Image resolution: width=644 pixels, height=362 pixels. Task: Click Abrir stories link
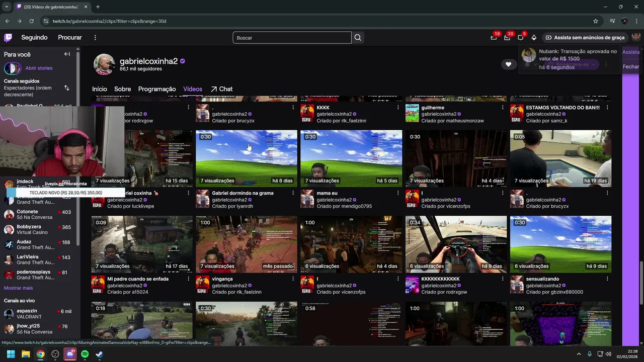pos(39,68)
